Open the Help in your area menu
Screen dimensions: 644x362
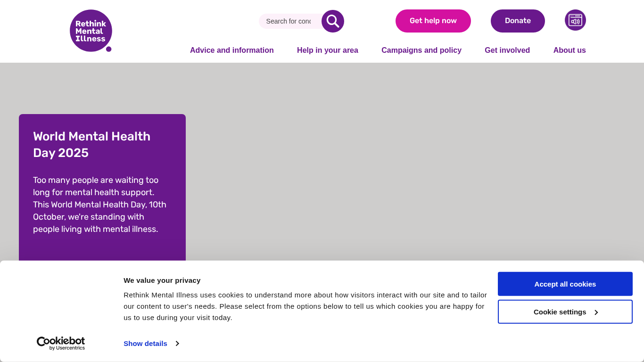click(x=328, y=50)
